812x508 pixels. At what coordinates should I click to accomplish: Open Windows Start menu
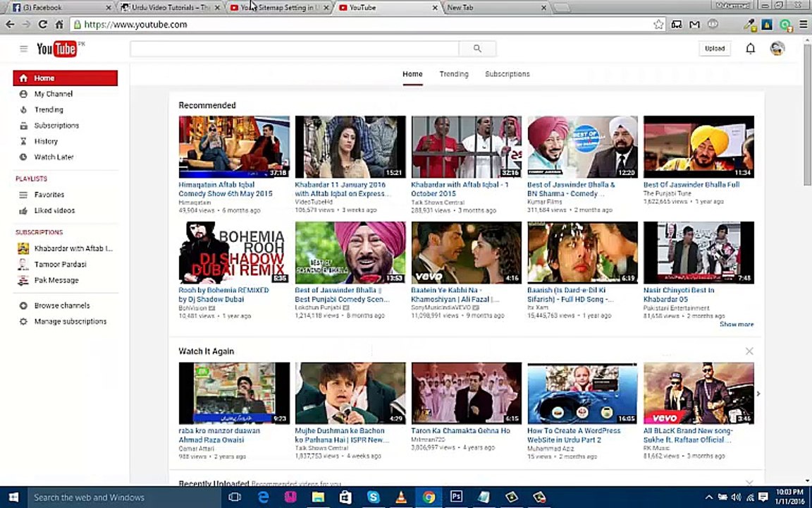pos(13,497)
